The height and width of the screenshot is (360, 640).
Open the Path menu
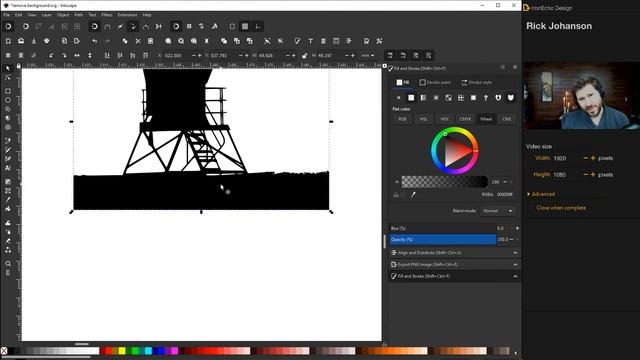(78, 15)
